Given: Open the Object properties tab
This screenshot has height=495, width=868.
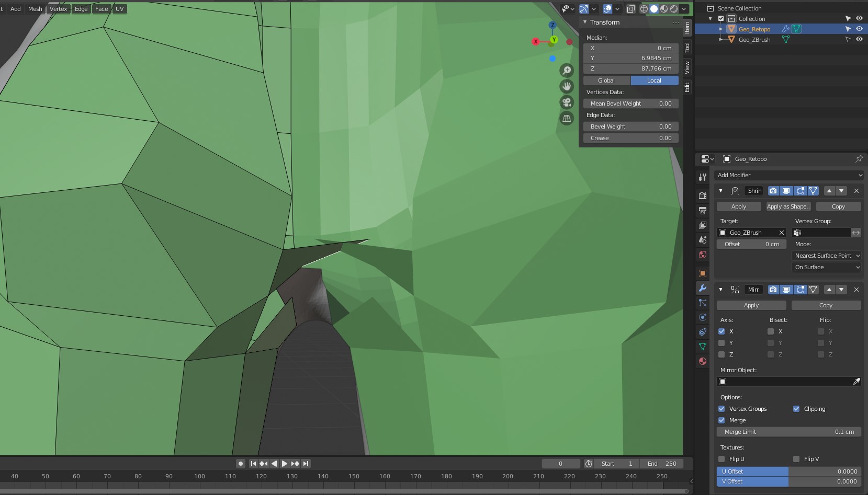Looking at the screenshot, I should [x=703, y=273].
